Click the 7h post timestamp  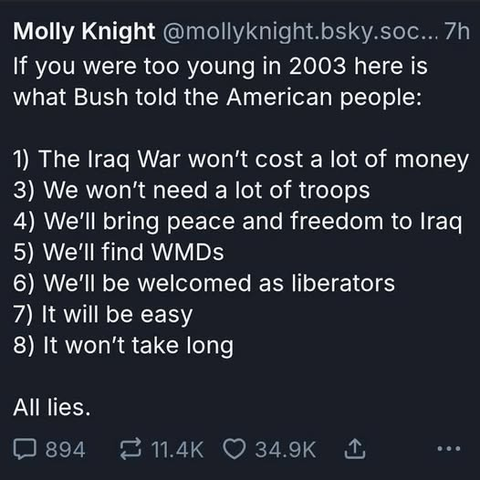tap(457, 31)
